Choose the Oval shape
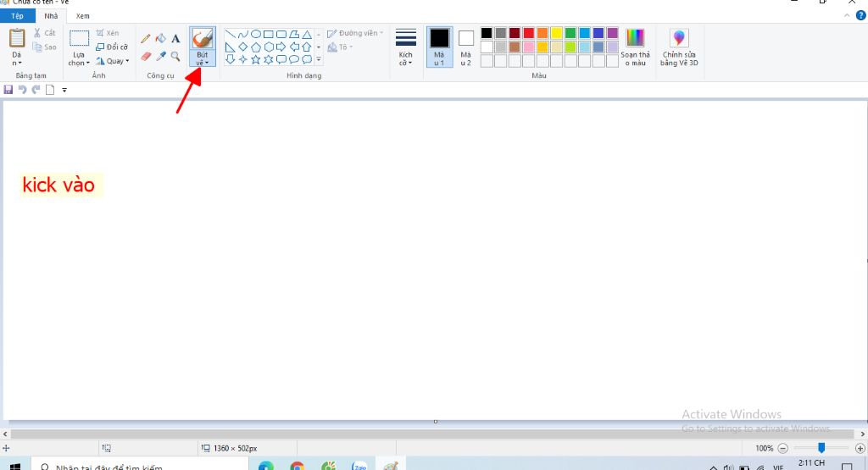The height and width of the screenshot is (470, 868). [255, 34]
